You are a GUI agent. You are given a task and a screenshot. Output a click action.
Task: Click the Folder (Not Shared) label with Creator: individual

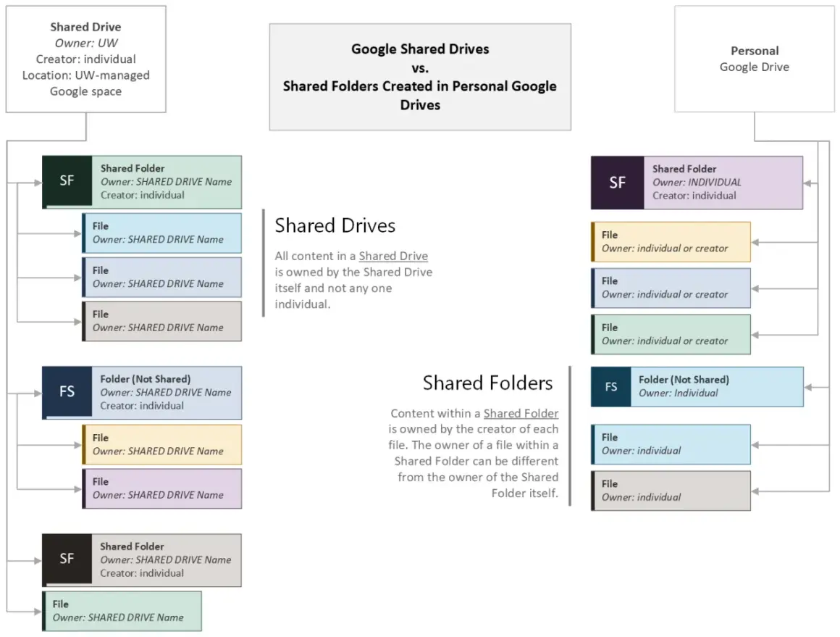167,393
